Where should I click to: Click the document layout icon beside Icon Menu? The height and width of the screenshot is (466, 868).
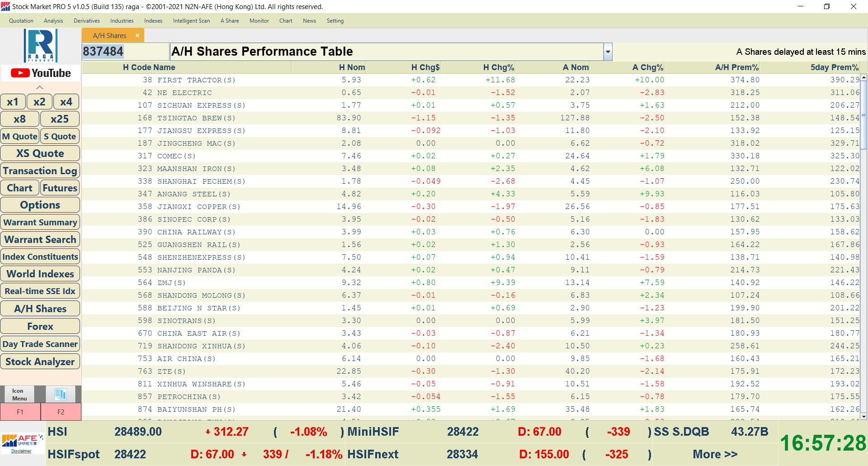click(x=60, y=394)
